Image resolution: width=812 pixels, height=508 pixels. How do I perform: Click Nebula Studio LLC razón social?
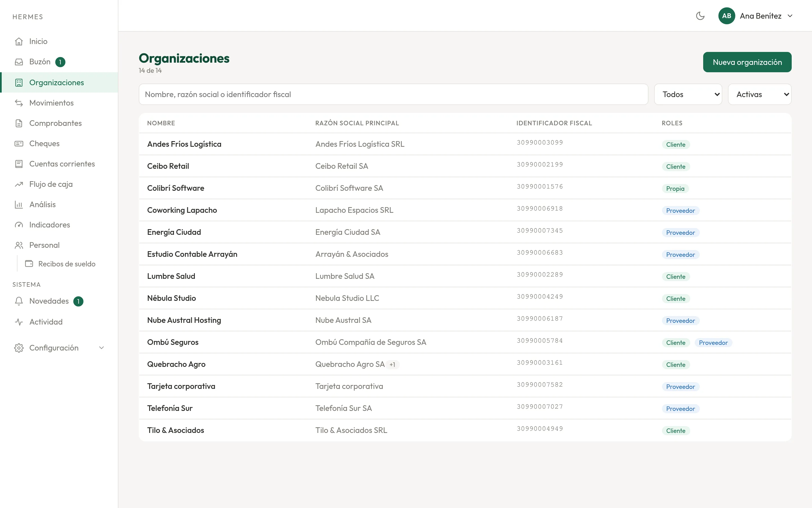coord(347,298)
